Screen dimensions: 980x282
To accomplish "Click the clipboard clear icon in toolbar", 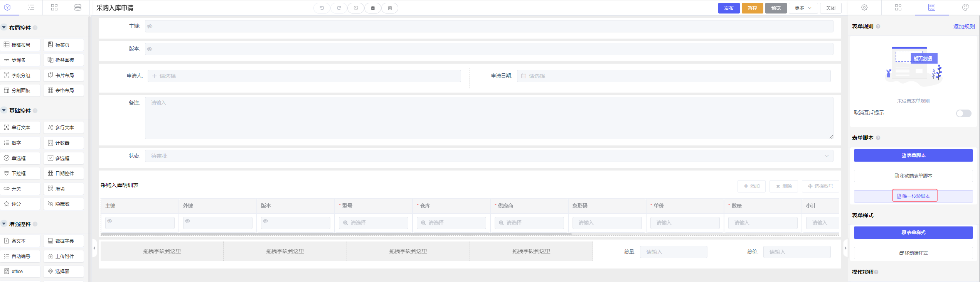I will click(x=373, y=8).
